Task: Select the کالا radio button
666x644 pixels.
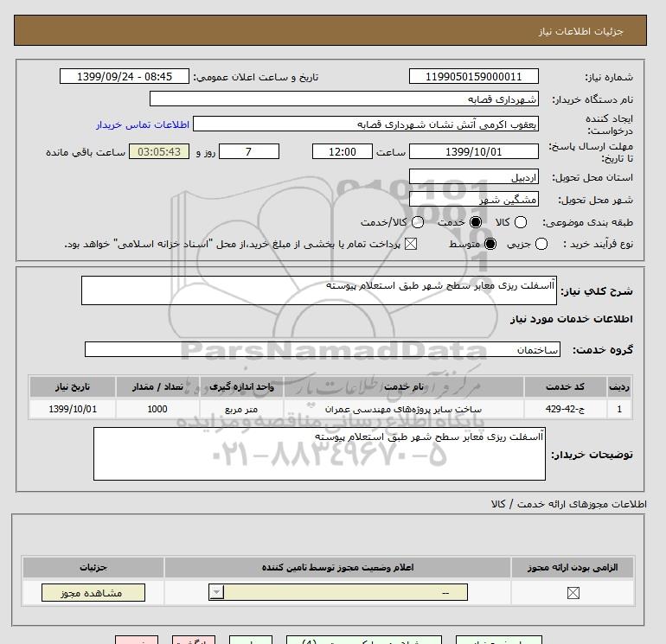Action: coord(521,222)
